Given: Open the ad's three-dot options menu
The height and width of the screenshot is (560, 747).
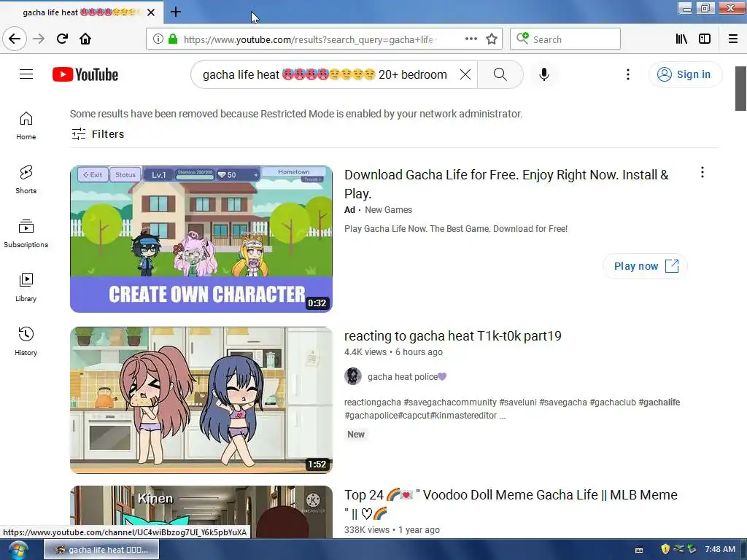Looking at the screenshot, I should [x=703, y=172].
